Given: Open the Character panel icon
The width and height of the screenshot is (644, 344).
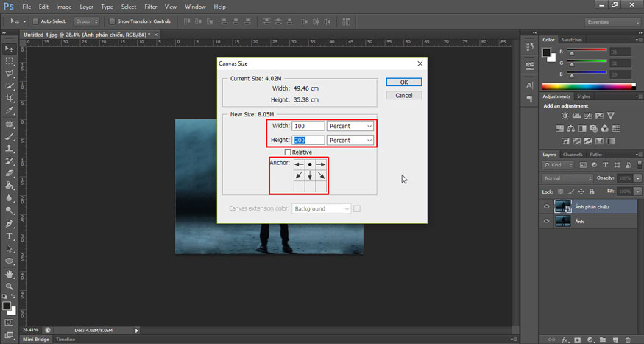Looking at the screenshot, I should click(530, 85).
